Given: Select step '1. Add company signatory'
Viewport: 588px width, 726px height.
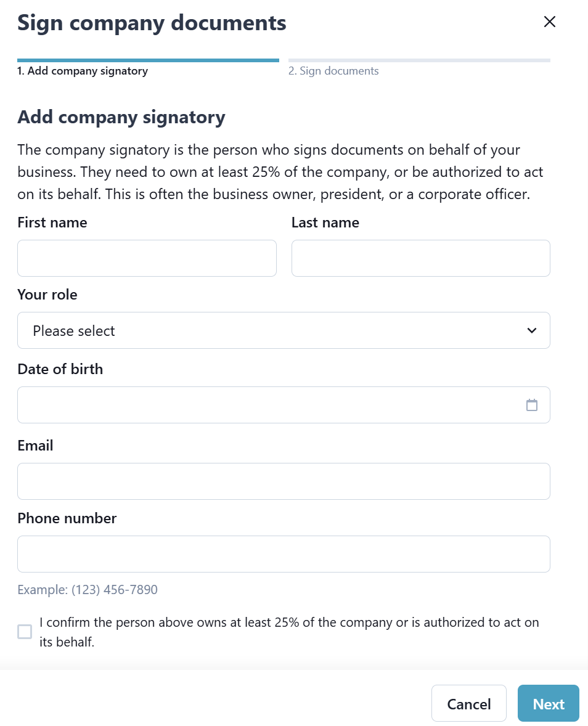Looking at the screenshot, I should [83, 71].
